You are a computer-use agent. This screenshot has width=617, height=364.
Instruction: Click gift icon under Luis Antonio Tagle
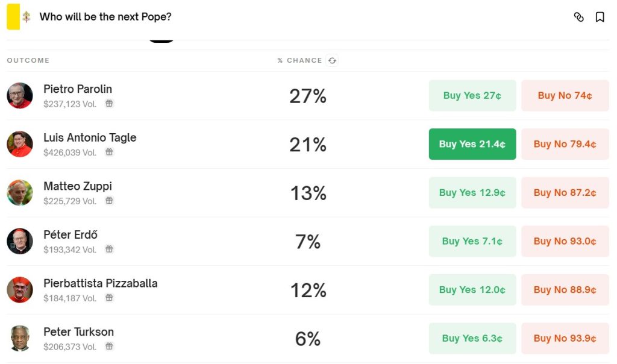click(x=109, y=152)
